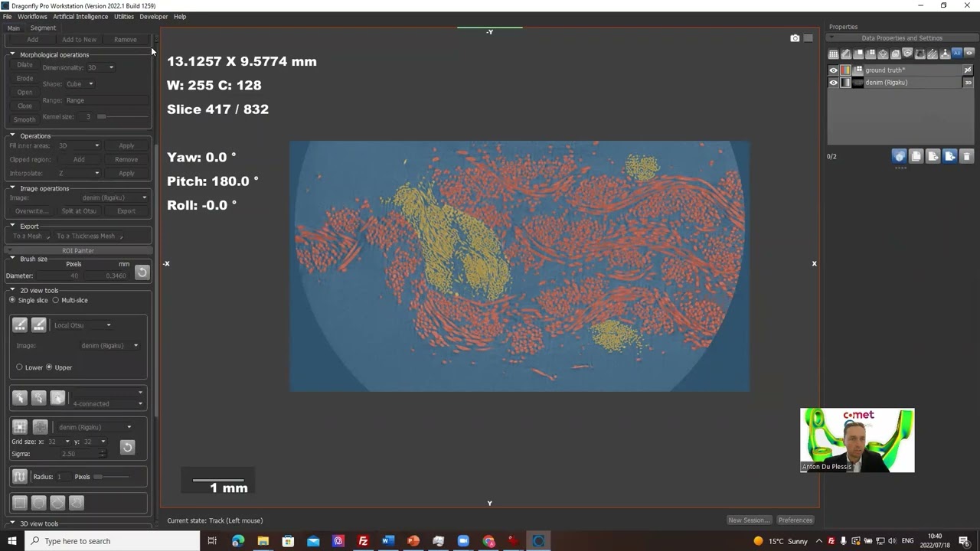Viewport: 980px width, 551px height.
Task: Open Microsoft Word from the taskbar
Action: pyautogui.click(x=388, y=541)
